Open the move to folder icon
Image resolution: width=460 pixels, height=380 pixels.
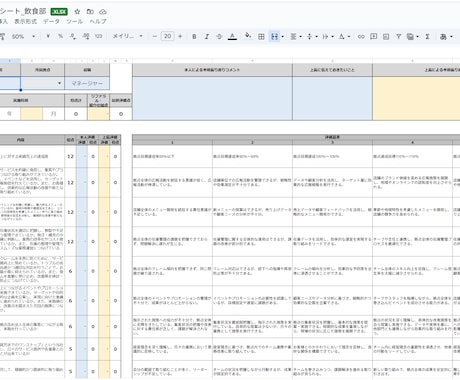coord(90,12)
